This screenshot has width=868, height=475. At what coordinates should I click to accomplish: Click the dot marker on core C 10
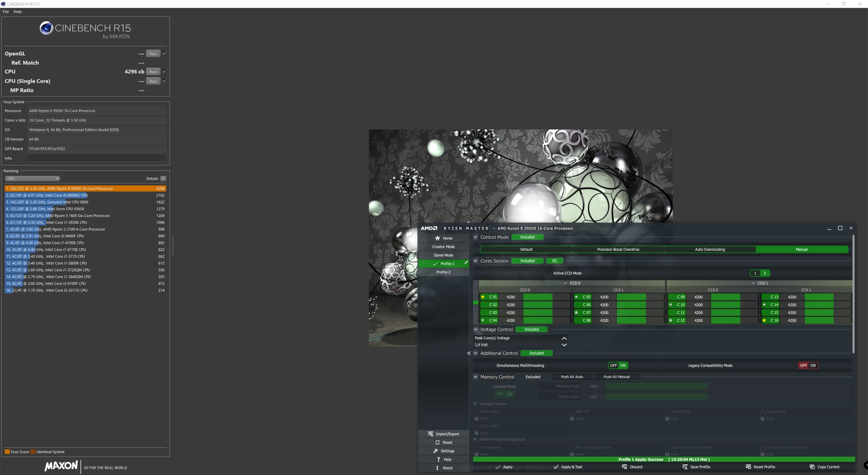[670, 305]
